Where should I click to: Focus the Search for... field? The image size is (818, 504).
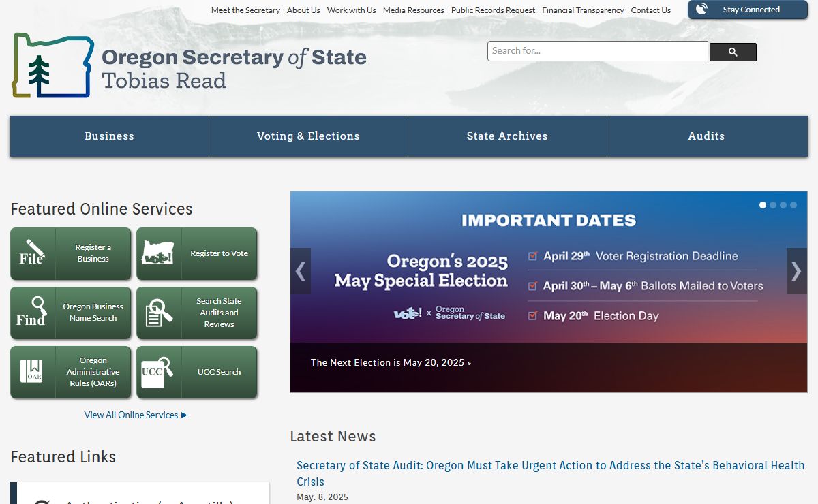(x=598, y=51)
